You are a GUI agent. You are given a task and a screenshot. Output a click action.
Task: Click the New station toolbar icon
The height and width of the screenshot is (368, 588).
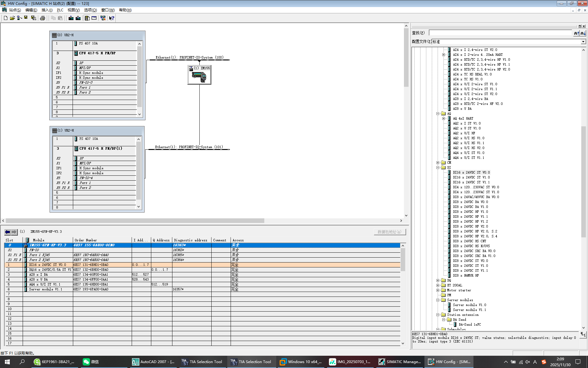click(x=6, y=18)
